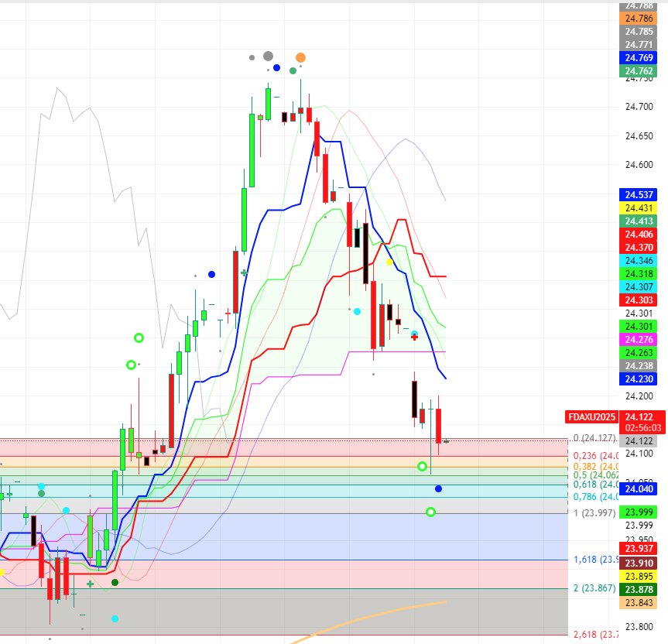The image size is (668, 644).
Task: Select the Fibonacci 2 (23.867) level label
Action: pyautogui.click(x=594, y=588)
